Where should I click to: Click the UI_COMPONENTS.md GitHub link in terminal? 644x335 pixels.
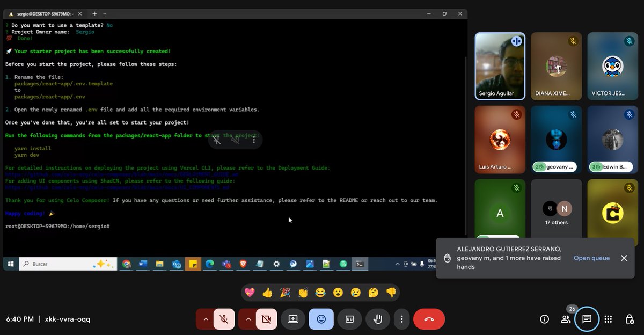(x=118, y=187)
